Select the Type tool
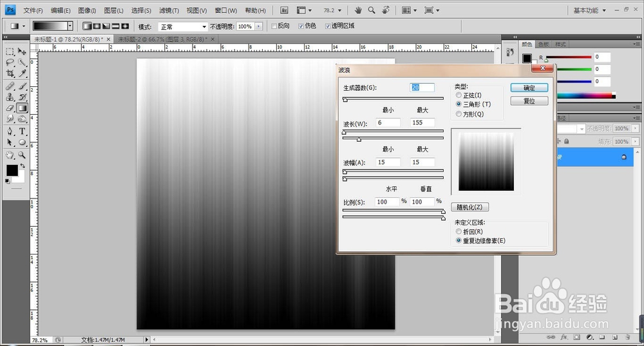644x346 pixels. point(22,131)
